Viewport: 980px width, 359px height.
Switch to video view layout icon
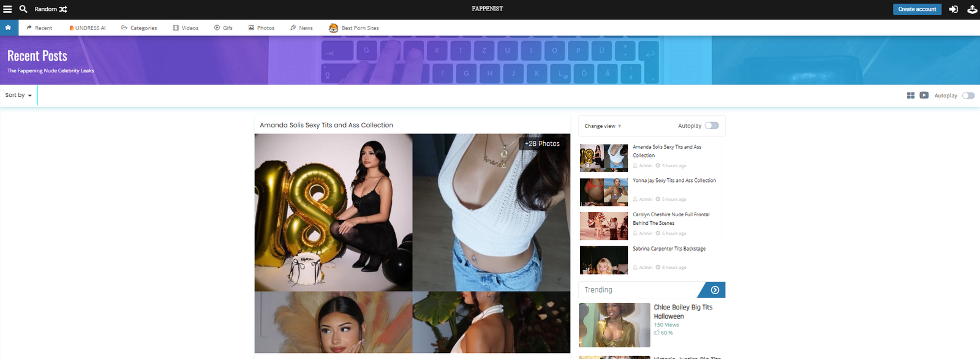click(x=924, y=96)
